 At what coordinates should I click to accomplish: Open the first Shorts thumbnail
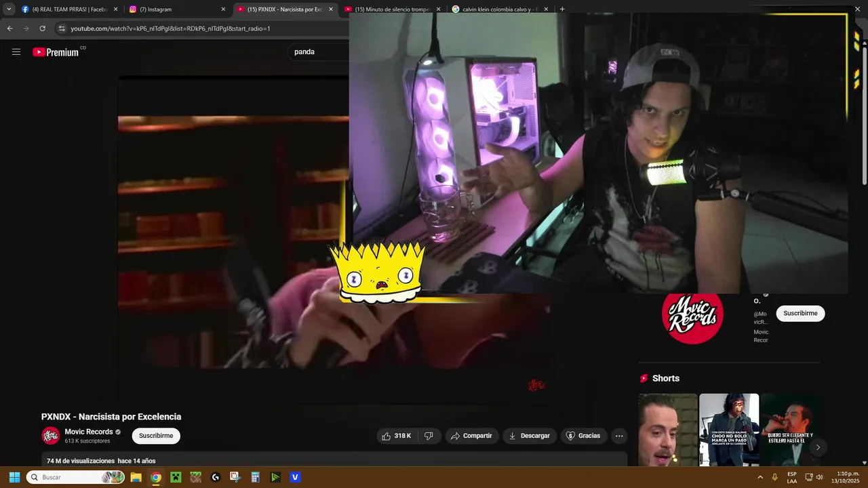[667, 430]
